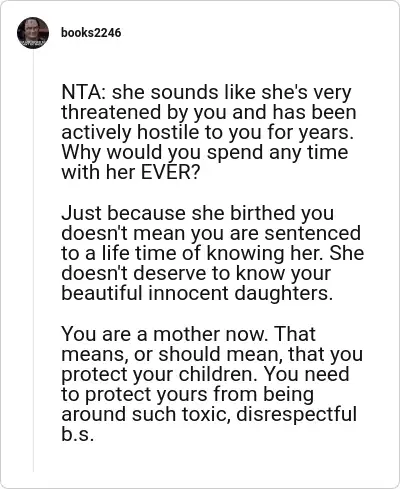Image resolution: width=400 pixels, height=489 pixels.
Task: Collapse the comment using the vertical thread line
Action: [33, 260]
